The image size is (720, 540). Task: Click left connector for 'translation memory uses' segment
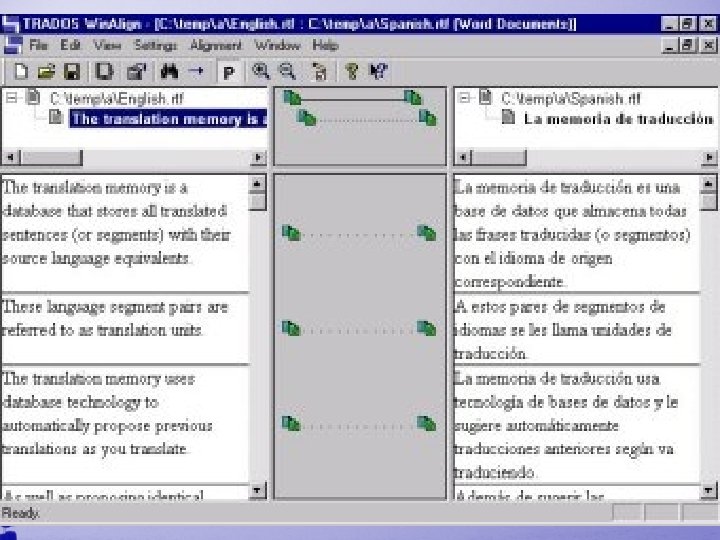(291, 423)
